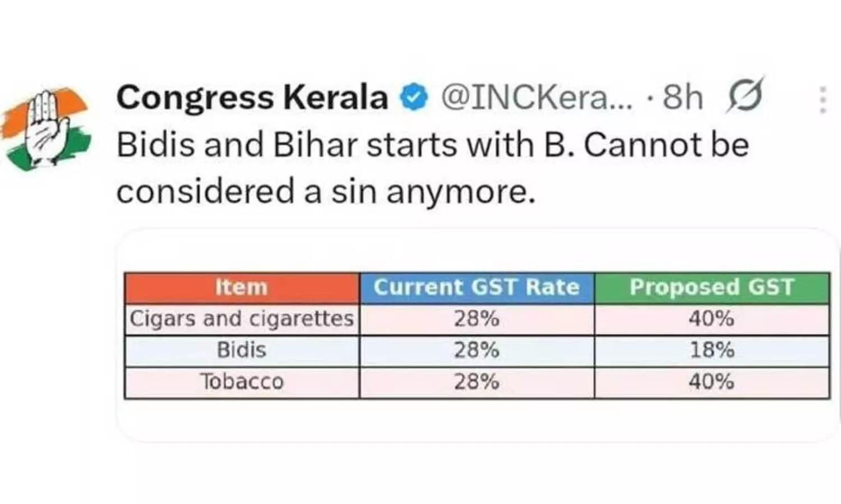Select the Cigars and cigarettes row
Viewport: 841px width, 504px height.
pyautogui.click(x=241, y=318)
